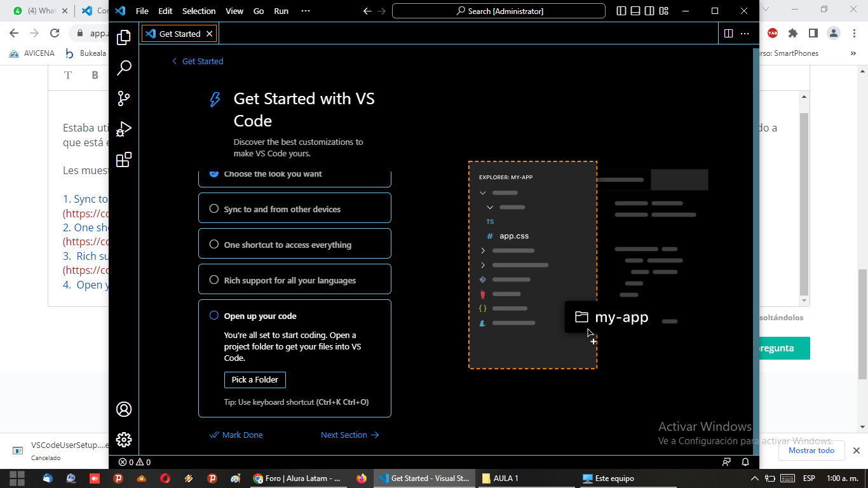The height and width of the screenshot is (488, 868).
Task: Open Customize Layout icon
Action: click(x=664, y=11)
